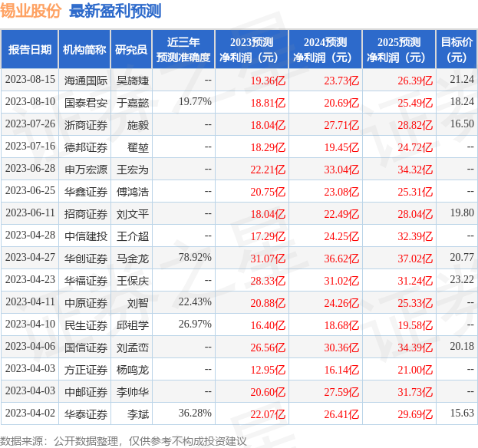Click institution 华创证券
This screenshot has width=478, height=448.
click(86, 259)
